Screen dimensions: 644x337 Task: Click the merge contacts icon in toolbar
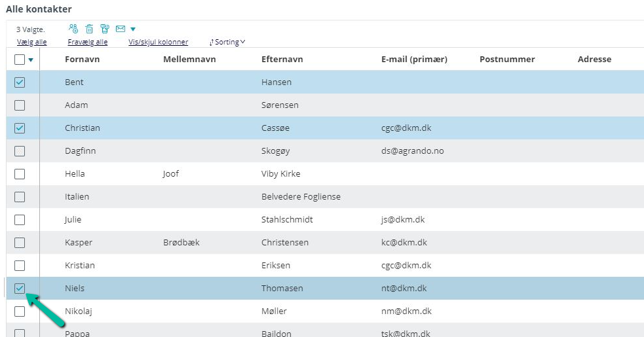click(105, 29)
